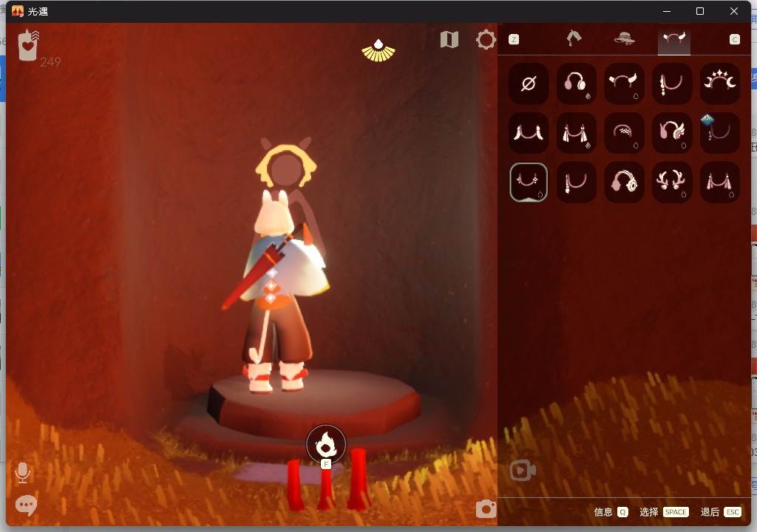Maximize the 光遇 game window

(700, 11)
